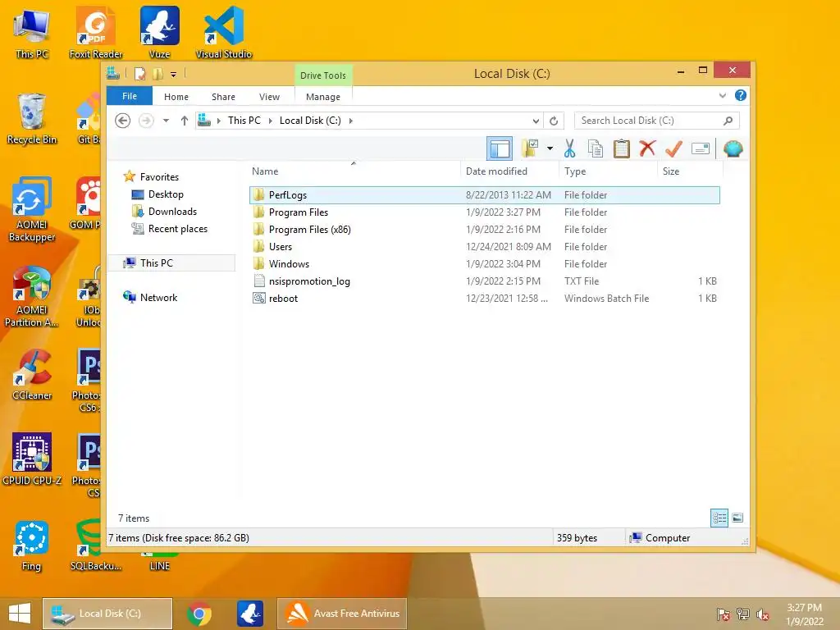
Task: Select the PerfLogs folder
Action: [x=484, y=195]
